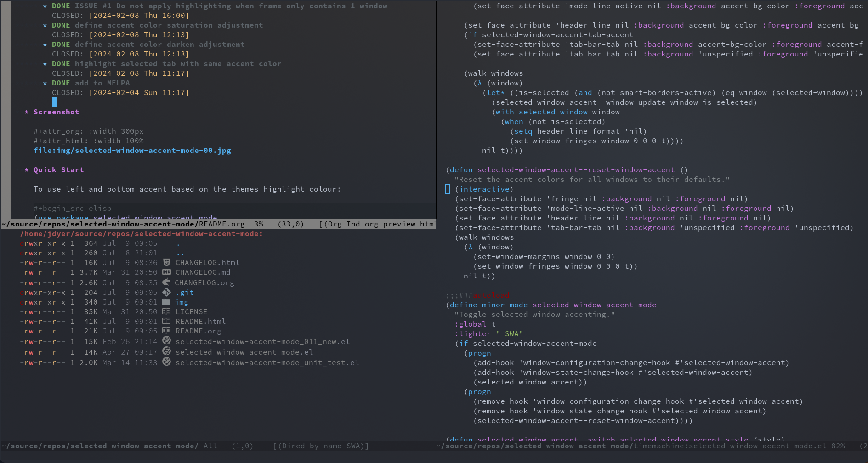The width and height of the screenshot is (868, 463).
Task: Click the 'All' position indicator in Dired mode line
Action: (x=210, y=446)
